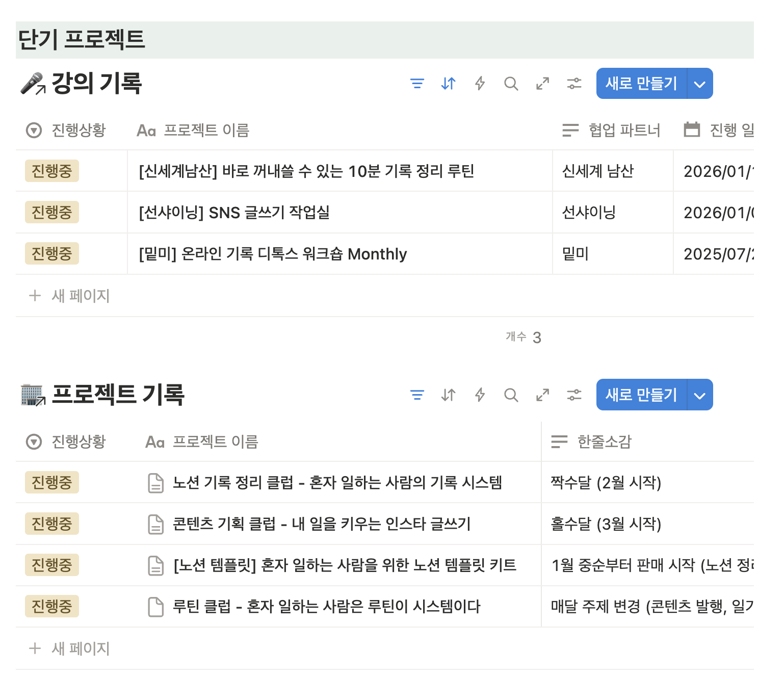Expand 새로 만들기 dropdown arrow in 프로젝트 기록

pyautogui.click(x=700, y=395)
